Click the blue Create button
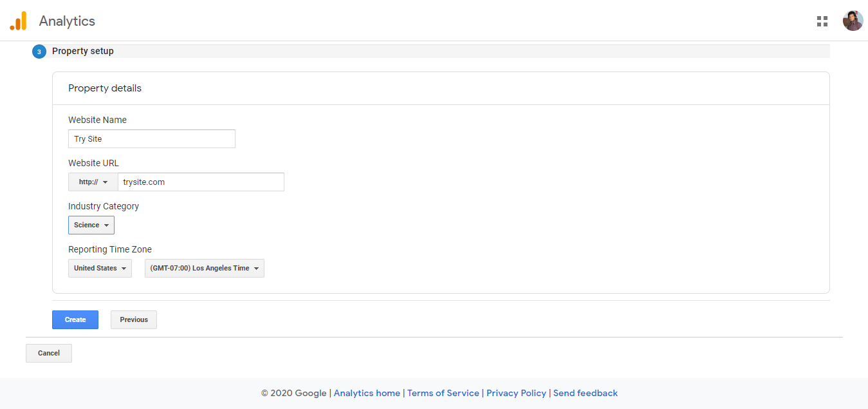868x409 pixels. (x=75, y=319)
